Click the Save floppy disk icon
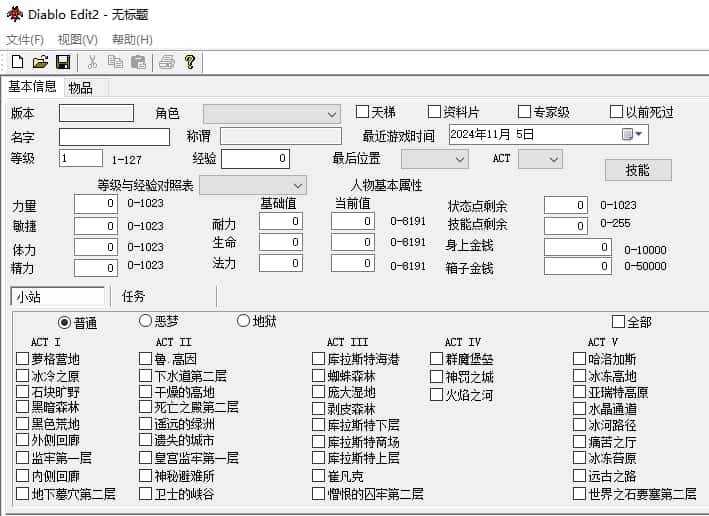The height and width of the screenshot is (516, 709). point(63,62)
